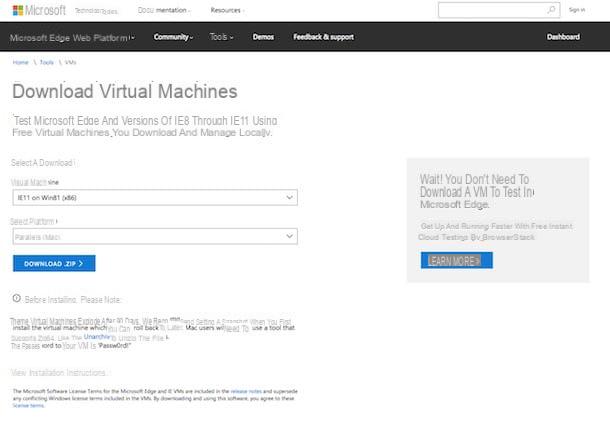Viewport: 610px width, 427px height.
Task: Go to the Tools breadcrumb
Action: (47, 62)
